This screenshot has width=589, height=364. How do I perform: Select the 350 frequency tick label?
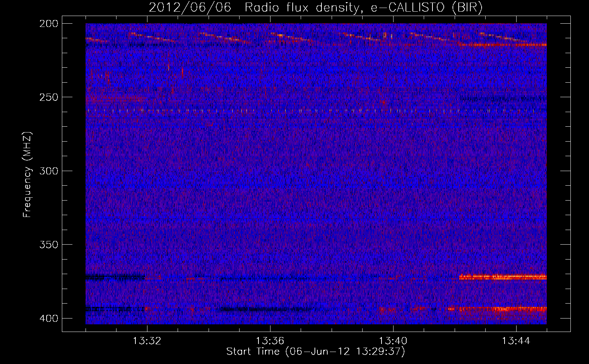(x=49, y=244)
